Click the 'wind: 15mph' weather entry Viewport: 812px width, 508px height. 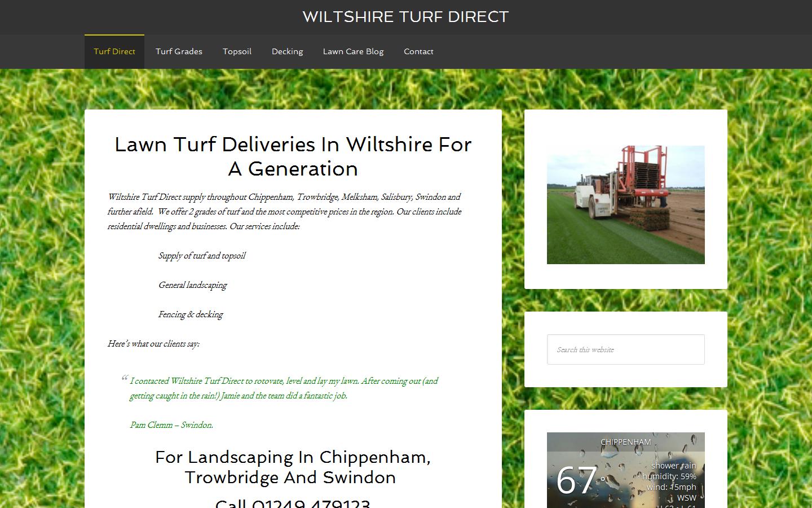click(x=672, y=487)
